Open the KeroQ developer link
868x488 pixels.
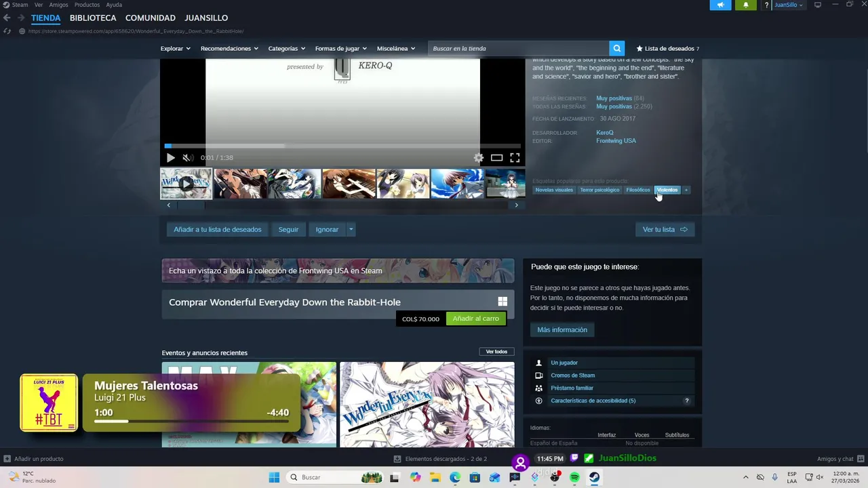[x=605, y=133]
